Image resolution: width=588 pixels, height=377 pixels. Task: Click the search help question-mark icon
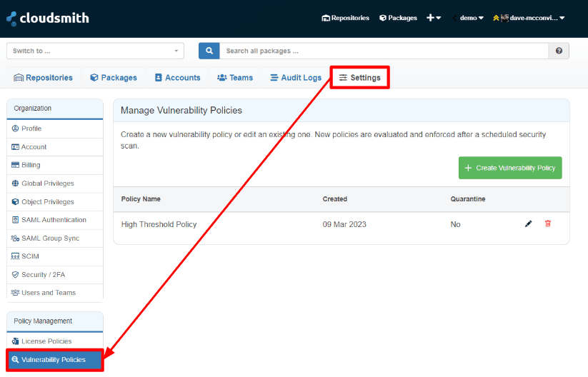pyautogui.click(x=559, y=51)
